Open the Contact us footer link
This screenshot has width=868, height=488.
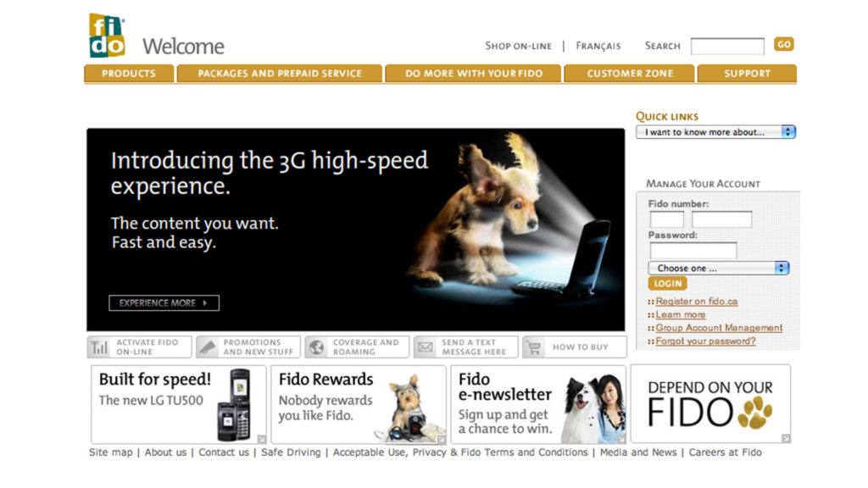point(224,452)
